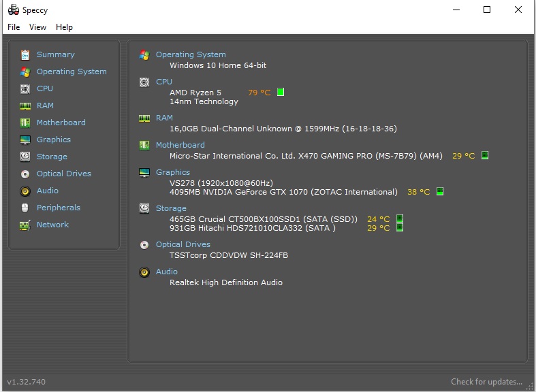
Task: Click the 16,0GB Dual-Channel RAM details line
Action: 283,129
